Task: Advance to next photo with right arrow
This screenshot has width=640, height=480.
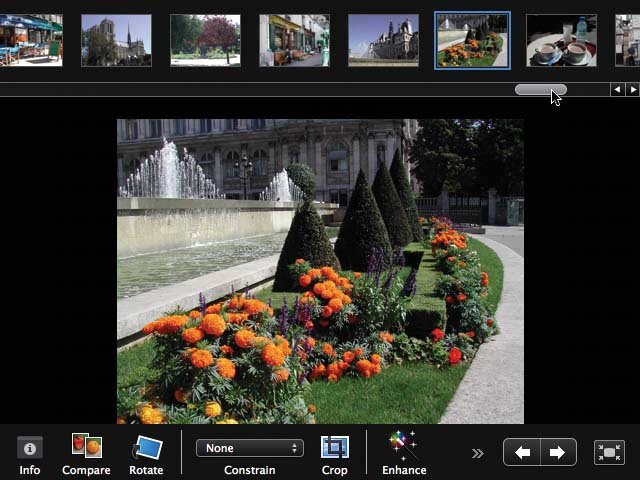Action: pos(557,452)
